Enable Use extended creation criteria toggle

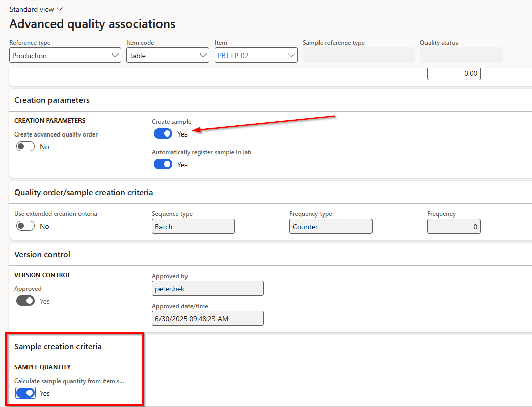click(x=25, y=226)
